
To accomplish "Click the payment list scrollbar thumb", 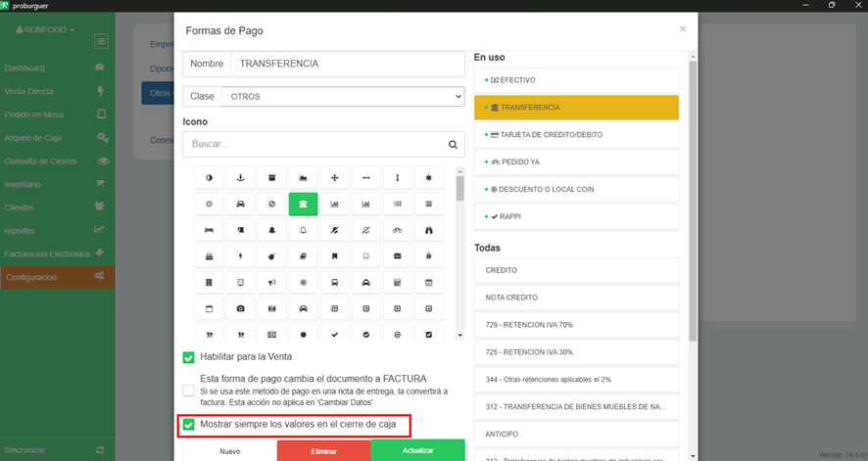I will click(x=693, y=201).
